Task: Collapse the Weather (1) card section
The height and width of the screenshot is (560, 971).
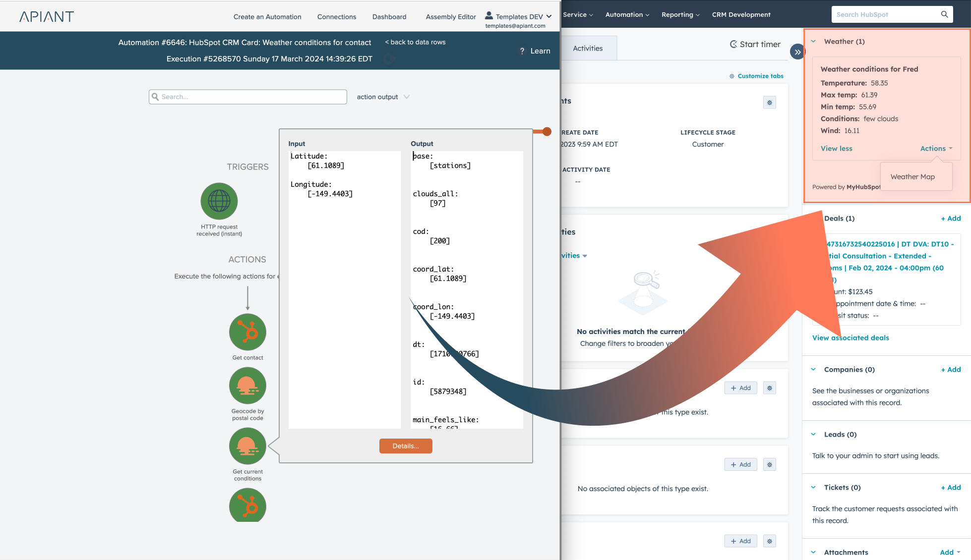Action: click(x=813, y=42)
